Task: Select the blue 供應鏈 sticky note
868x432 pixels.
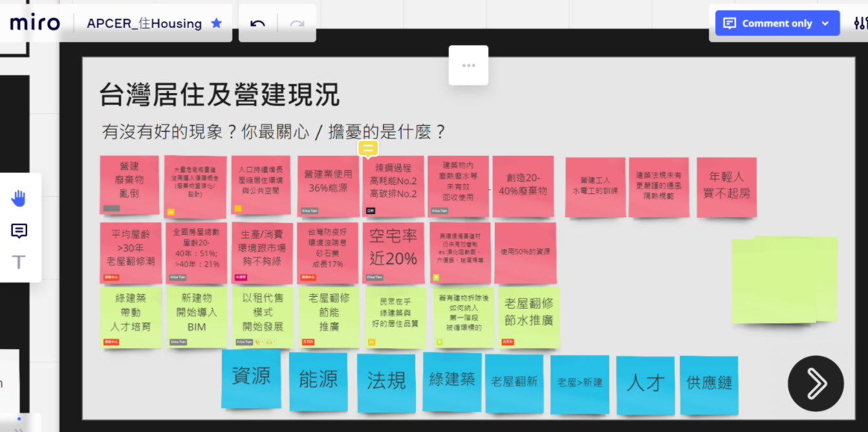Action: pyautogui.click(x=709, y=384)
